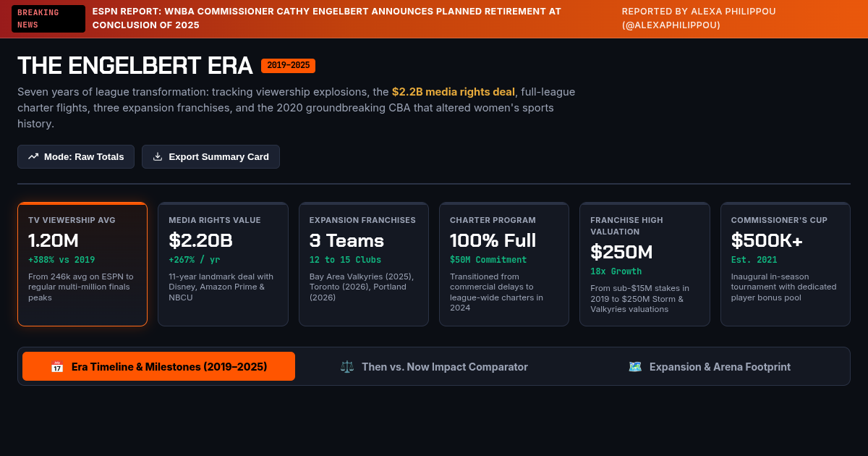868x456 pixels.
Task: Switch to Then vs. Now Impact Comparator tab
Action: 434,366
